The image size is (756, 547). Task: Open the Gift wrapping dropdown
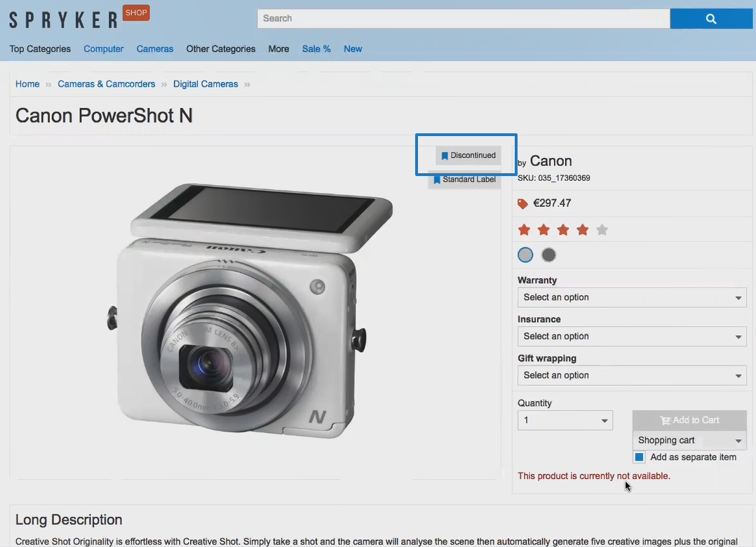(x=632, y=375)
